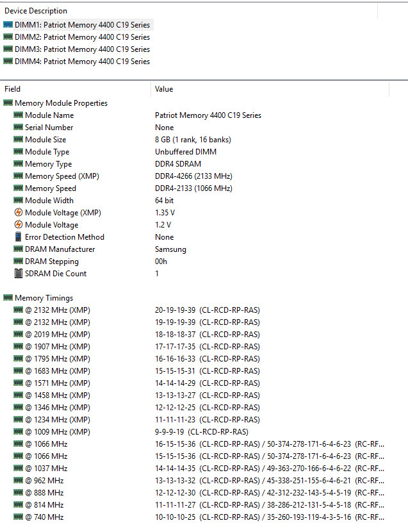
Task: Click the Memory Module Properties group icon
Action: pyautogui.click(x=8, y=103)
